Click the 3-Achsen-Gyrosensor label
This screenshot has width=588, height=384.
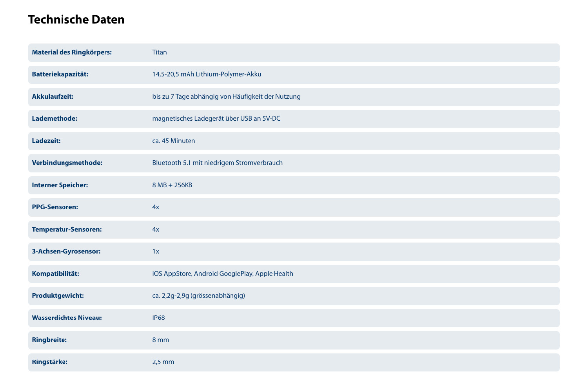pos(66,252)
